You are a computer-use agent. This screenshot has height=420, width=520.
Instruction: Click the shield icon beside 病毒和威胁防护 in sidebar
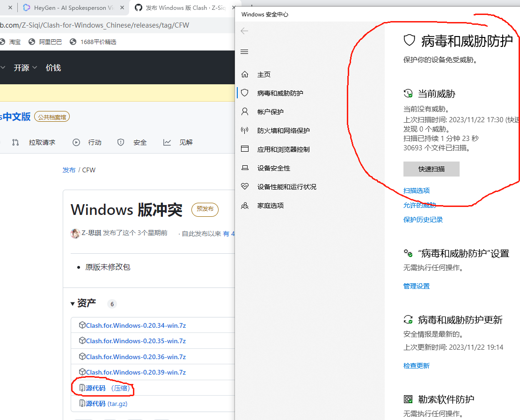pyautogui.click(x=245, y=93)
